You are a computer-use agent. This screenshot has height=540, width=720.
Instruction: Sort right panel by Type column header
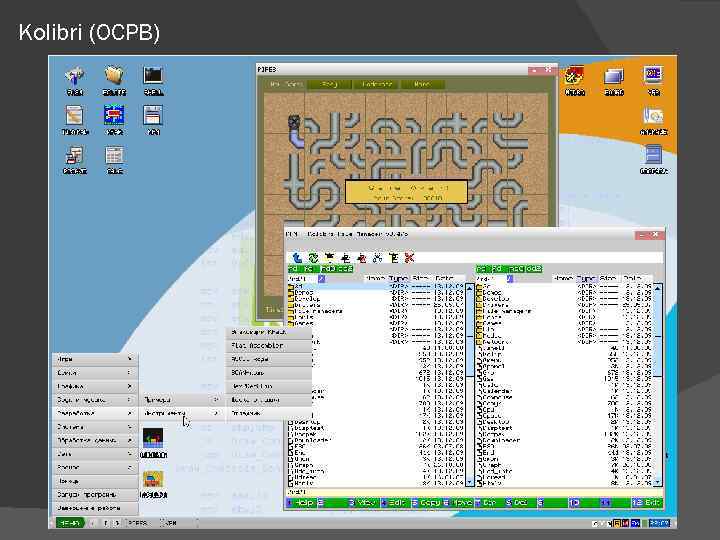(586, 278)
